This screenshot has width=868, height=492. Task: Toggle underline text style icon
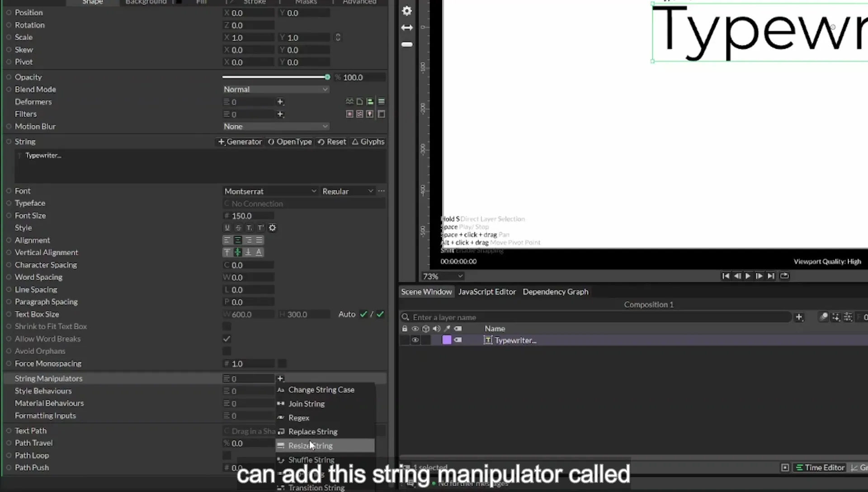click(227, 228)
